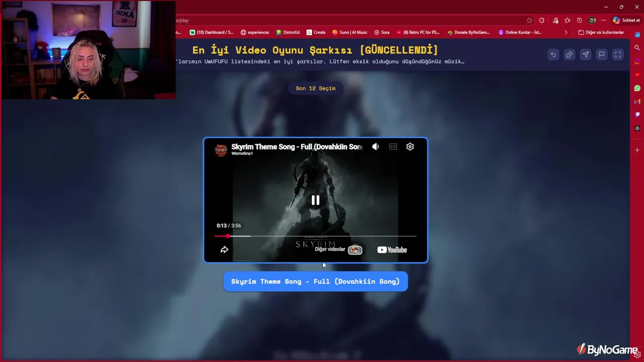Screen dimensions: 644x362
Task: Share the video with the arrow icon
Action: click(x=224, y=249)
